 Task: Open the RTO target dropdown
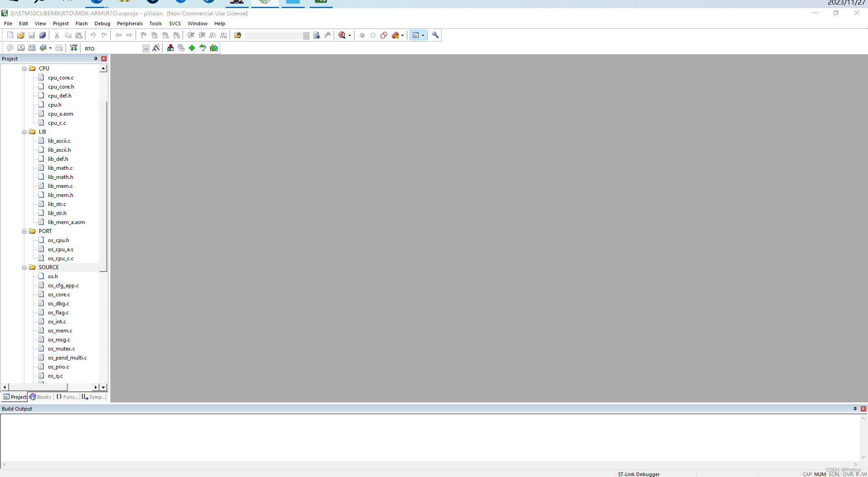coord(146,48)
